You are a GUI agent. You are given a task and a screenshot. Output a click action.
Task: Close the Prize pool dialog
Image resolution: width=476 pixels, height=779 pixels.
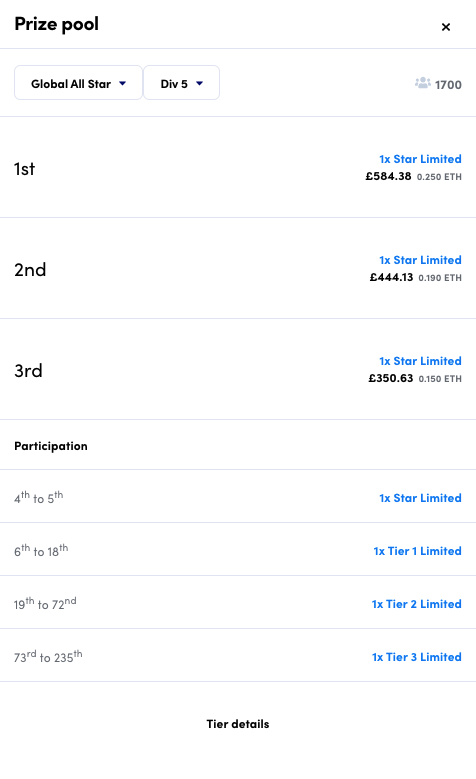[x=446, y=27]
